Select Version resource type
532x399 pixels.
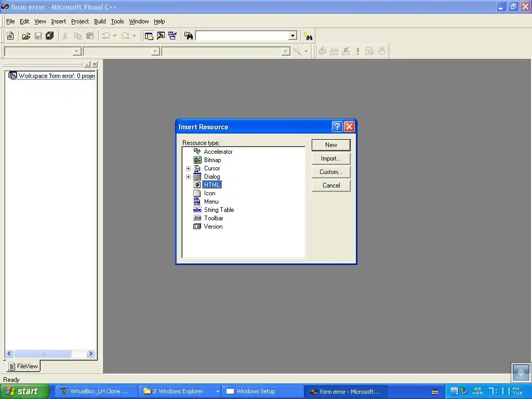pos(213,227)
